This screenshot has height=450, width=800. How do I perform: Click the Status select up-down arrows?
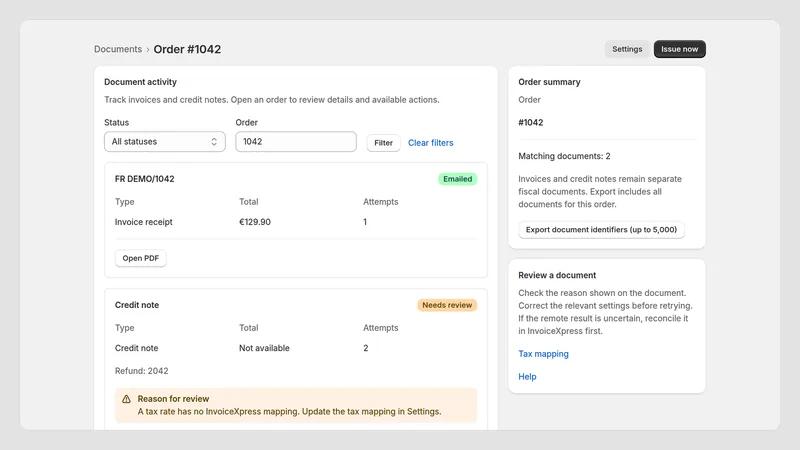point(214,142)
